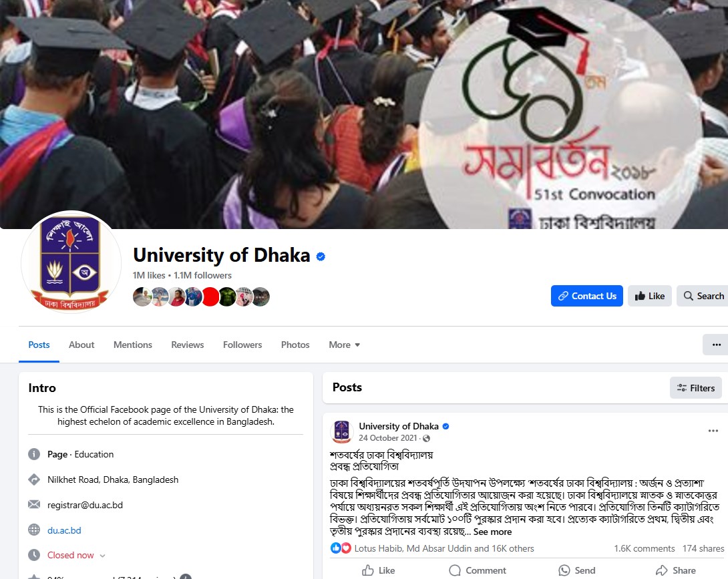Expand the Closed now hours chevron
728x579 pixels.
pos(103,556)
